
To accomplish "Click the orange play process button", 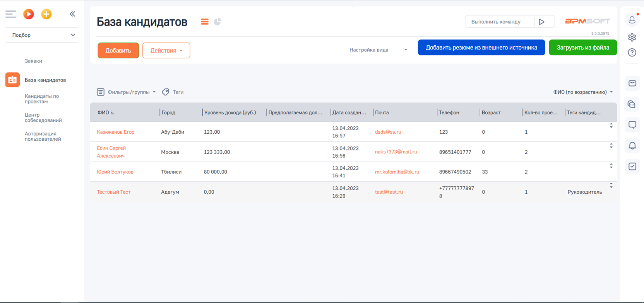I will pyautogui.click(x=29, y=14).
